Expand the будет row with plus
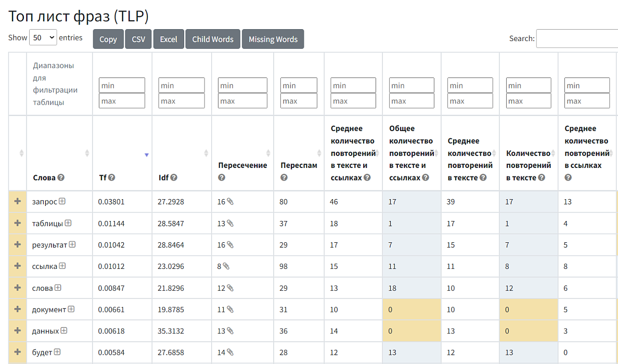The image size is (618, 364). pos(18,352)
